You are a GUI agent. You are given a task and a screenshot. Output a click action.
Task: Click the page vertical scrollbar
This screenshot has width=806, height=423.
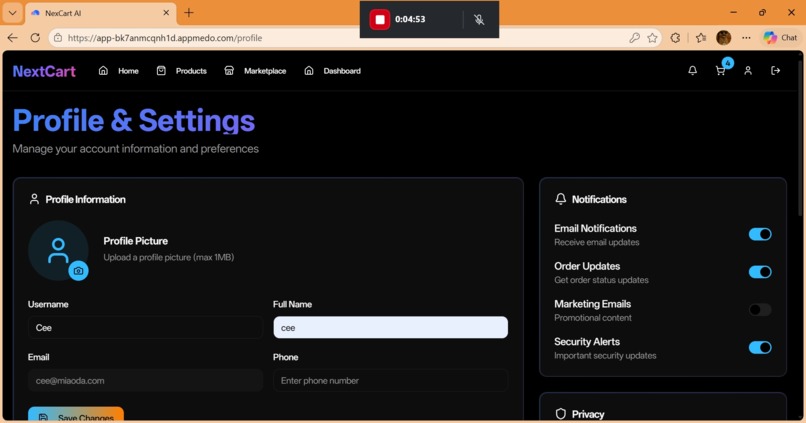click(801, 139)
